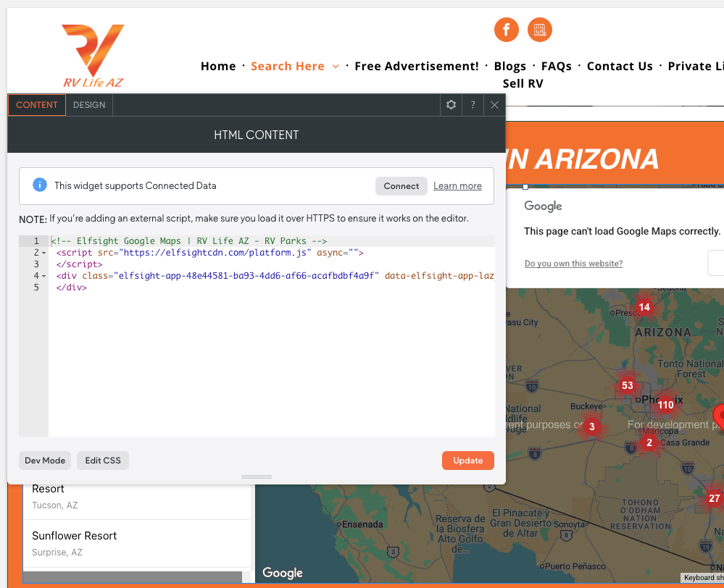Select the map cluster marker 53

[627, 385]
